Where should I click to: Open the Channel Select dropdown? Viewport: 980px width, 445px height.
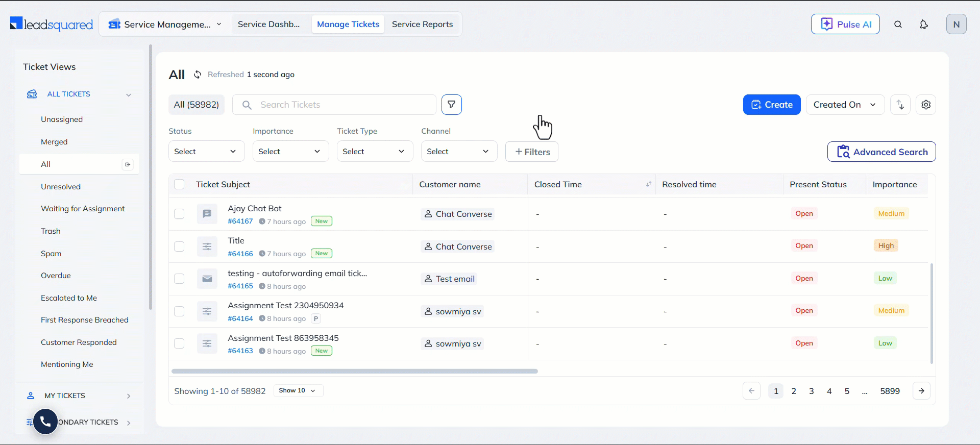pos(459,152)
